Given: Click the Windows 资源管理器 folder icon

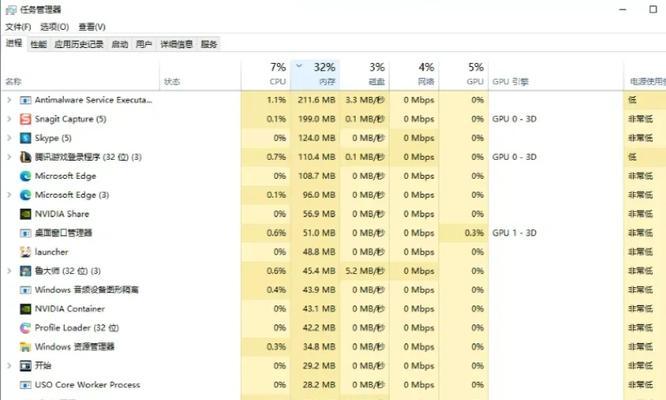Looking at the screenshot, I should pyautogui.click(x=25, y=347).
